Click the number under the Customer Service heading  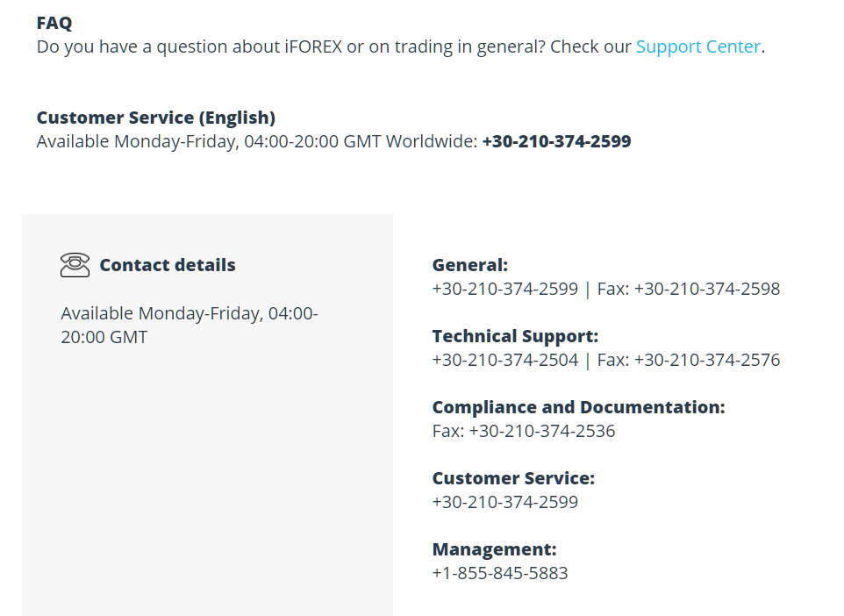pos(504,502)
